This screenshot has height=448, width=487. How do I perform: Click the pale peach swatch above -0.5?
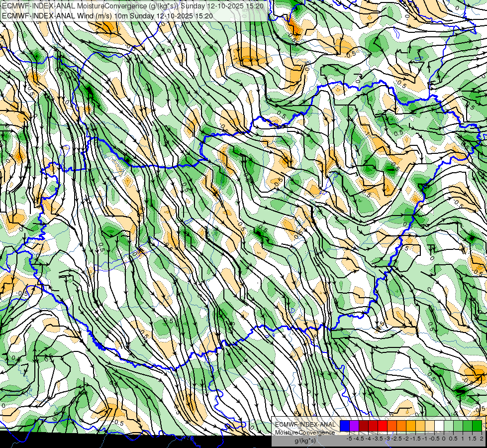point(430,426)
